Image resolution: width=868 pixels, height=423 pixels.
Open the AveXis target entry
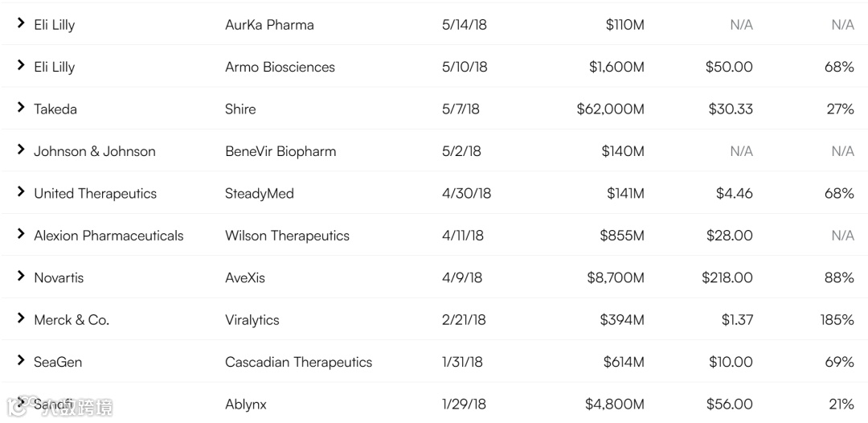click(x=245, y=278)
